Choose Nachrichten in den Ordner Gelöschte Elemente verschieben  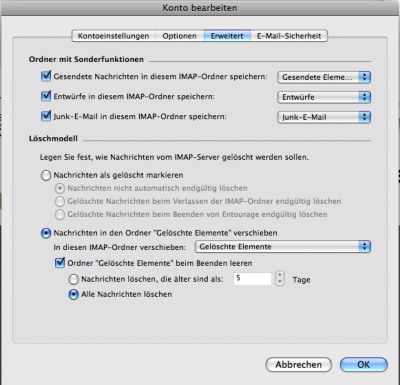coord(46,233)
